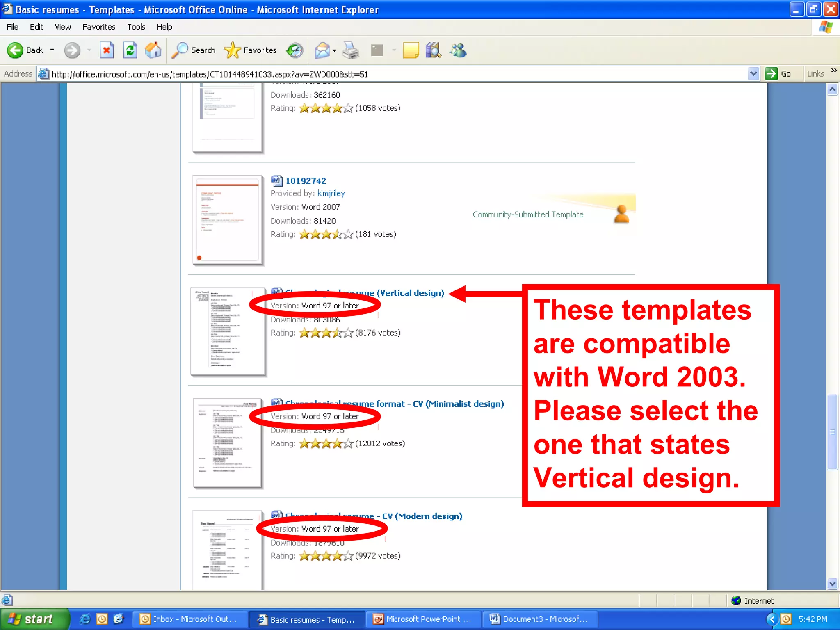Open the Windows start button
This screenshot has height=630, width=840.
pos(34,619)
